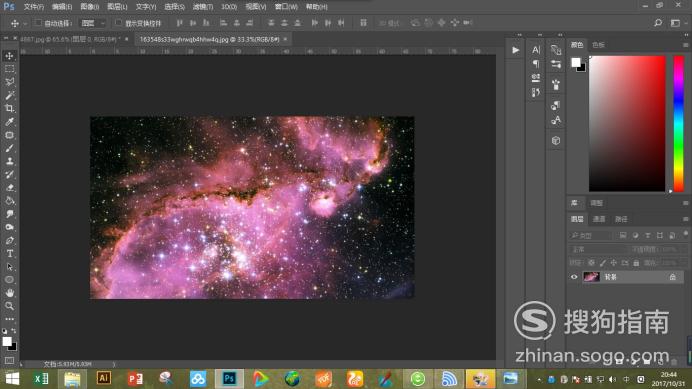Select the Horizontal Type tool
The height and width of the screenshot is (389, 692).
pos(9,254)
